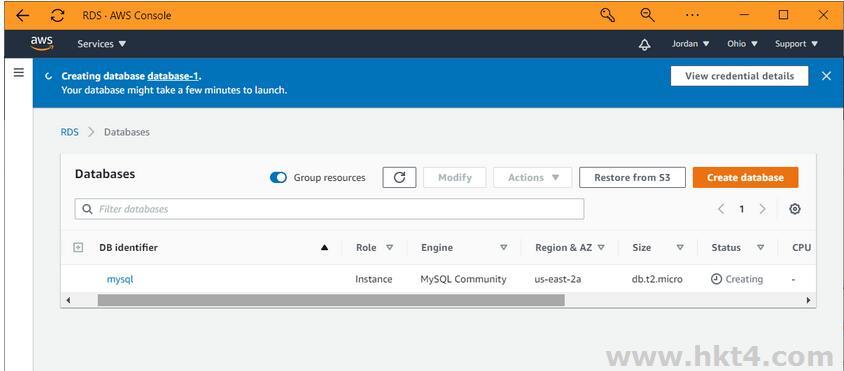Sort the Size column
Viewport: 844px width, 371px height.
click(680, 248)
